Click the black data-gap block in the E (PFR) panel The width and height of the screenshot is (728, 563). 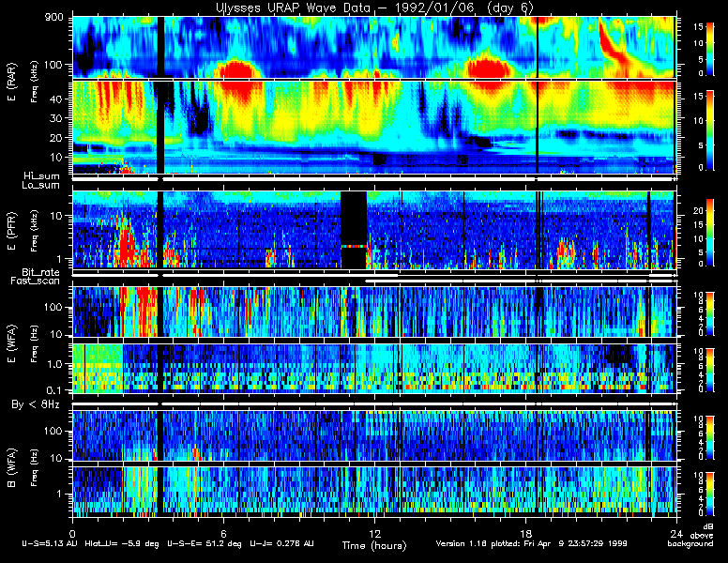(x=354, y=230)
